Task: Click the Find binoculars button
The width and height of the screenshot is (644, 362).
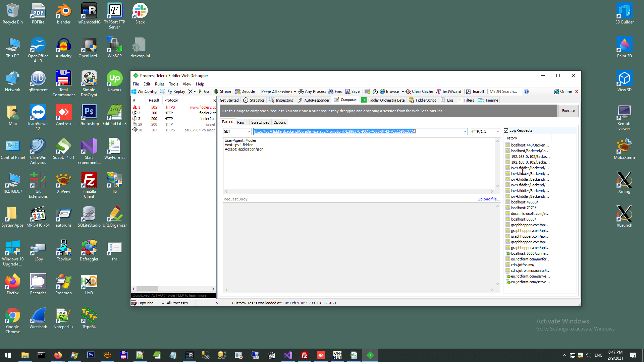Action: (335, 92)
